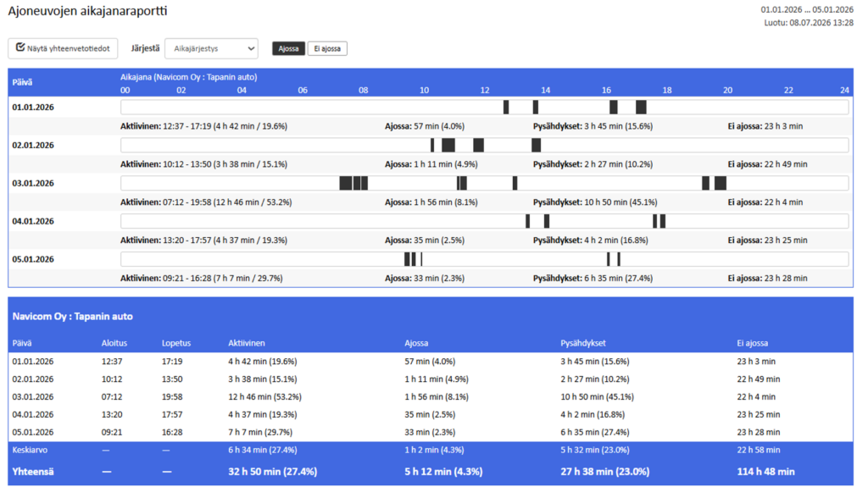868x498 pixels.
Task: Open the Aikajärjestys sort dropdown
Action: tap(211, 48)
